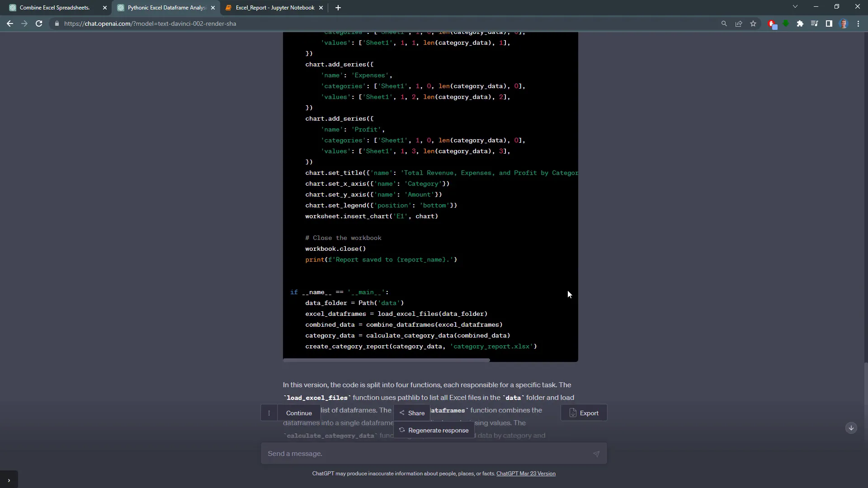Click the send message paper plane icon
This screenshot has height=488, width=868.
click(596, 454)
